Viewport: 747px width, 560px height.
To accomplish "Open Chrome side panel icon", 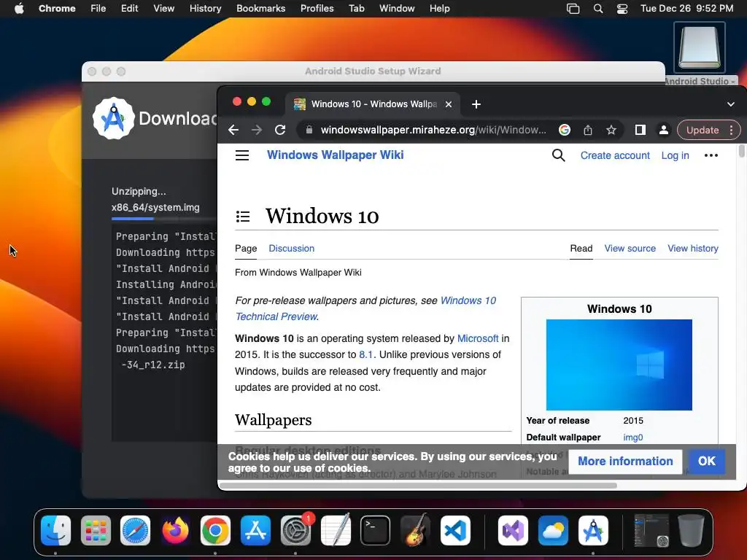I will [x=640, y=130].
